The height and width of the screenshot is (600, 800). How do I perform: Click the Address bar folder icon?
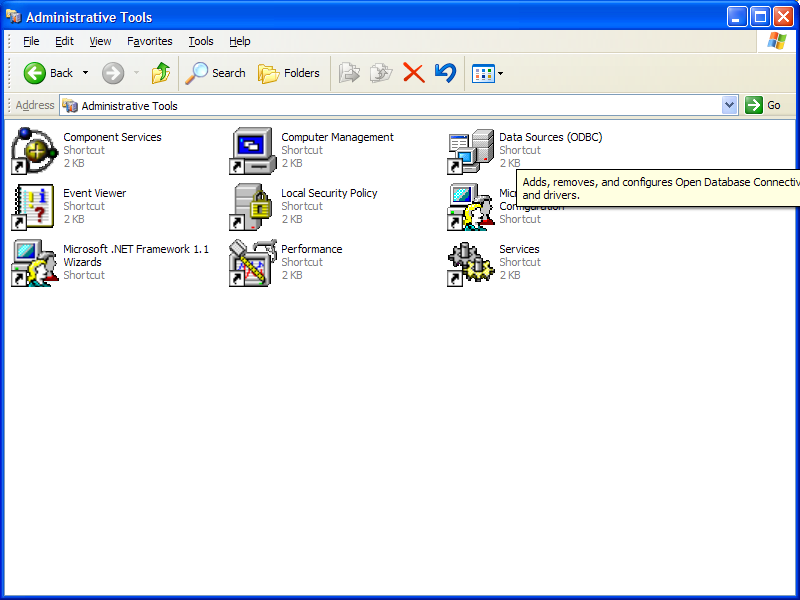click(70, 106)
